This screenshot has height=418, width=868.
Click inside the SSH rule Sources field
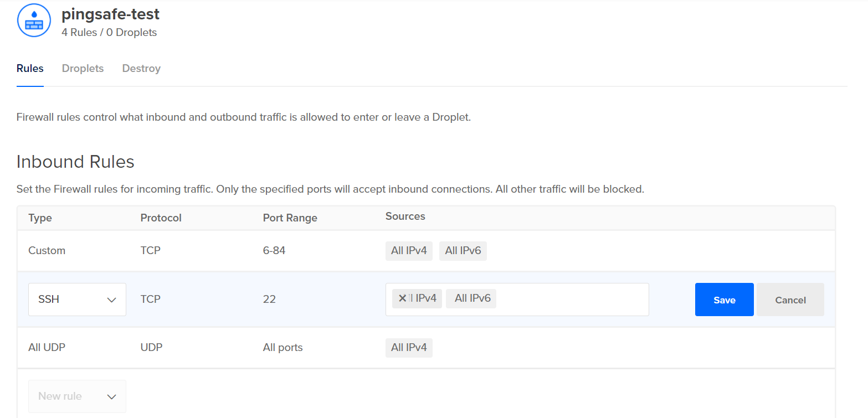click(571, 300)
